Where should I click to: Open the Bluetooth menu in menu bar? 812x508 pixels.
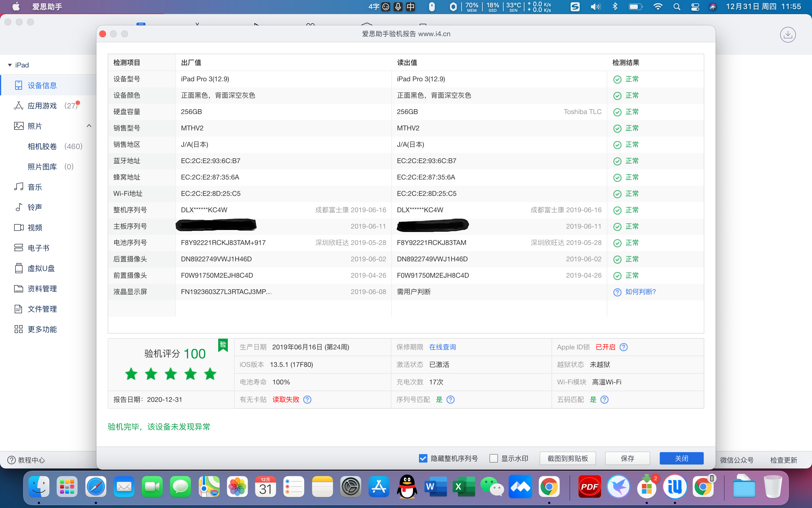[x=615, y=7]
